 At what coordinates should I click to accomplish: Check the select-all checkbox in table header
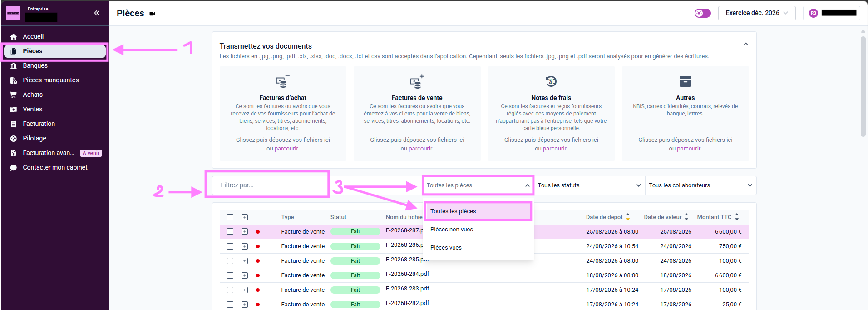tap(230, 217)
